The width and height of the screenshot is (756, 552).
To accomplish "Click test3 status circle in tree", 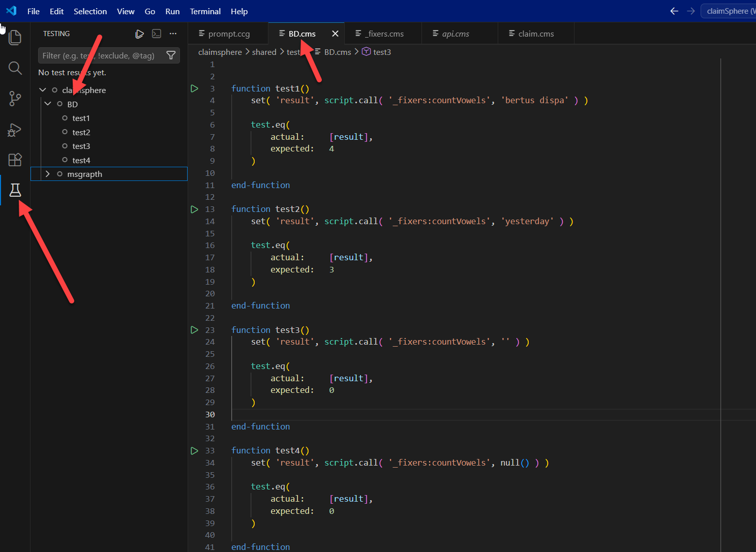I will pyautogui.click(x=65, y=146).
